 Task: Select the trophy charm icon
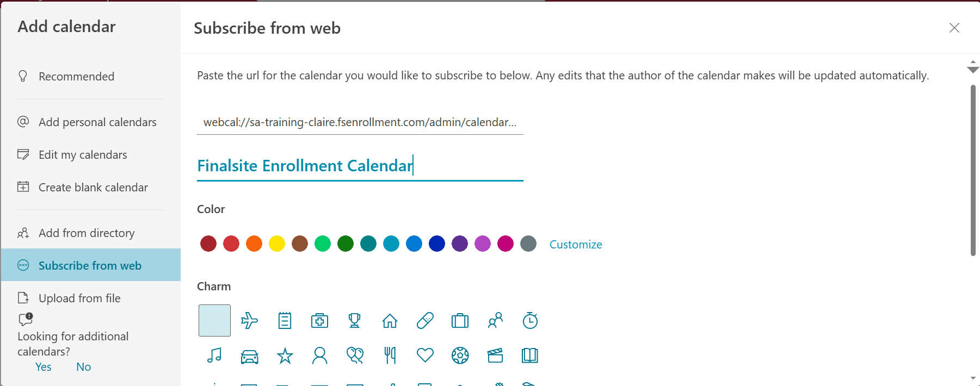(354, 321)
